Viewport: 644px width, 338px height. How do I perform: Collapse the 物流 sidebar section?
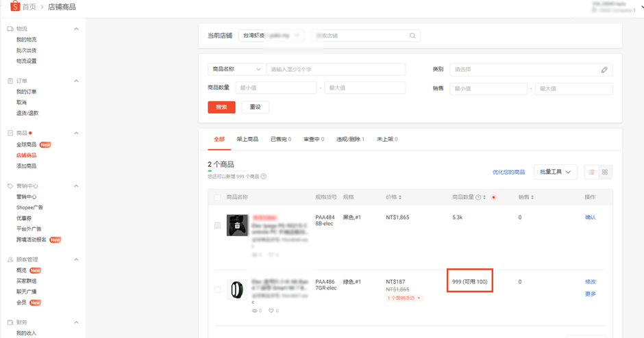[76, 29]
